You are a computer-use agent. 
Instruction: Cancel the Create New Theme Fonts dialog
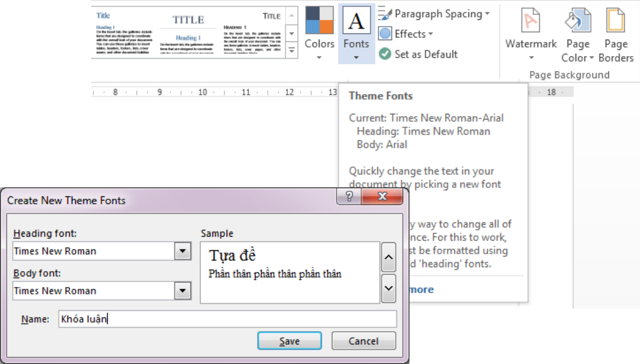(x=364, y=341)
